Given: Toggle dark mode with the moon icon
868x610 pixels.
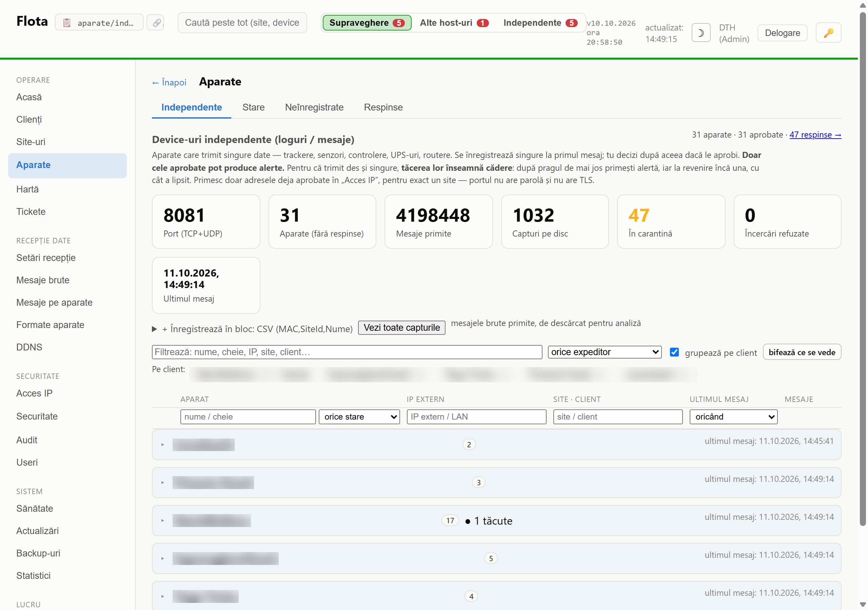Looking at the screenshot, I should (x=701, y=33).
